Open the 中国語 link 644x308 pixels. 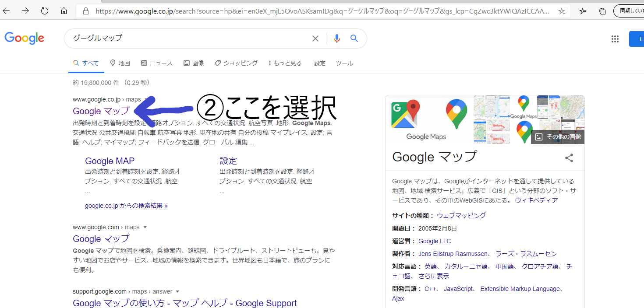[505, 266]
